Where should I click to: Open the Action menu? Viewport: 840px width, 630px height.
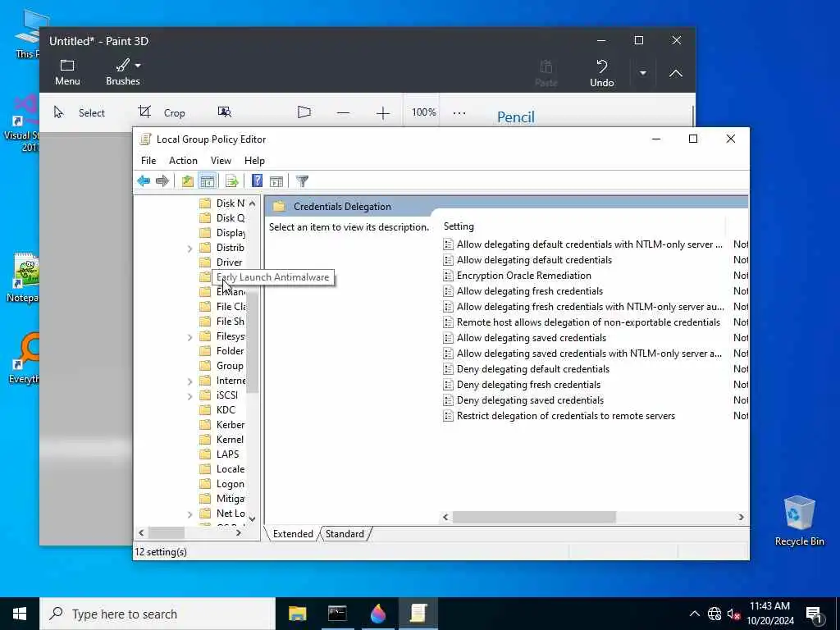183,161
